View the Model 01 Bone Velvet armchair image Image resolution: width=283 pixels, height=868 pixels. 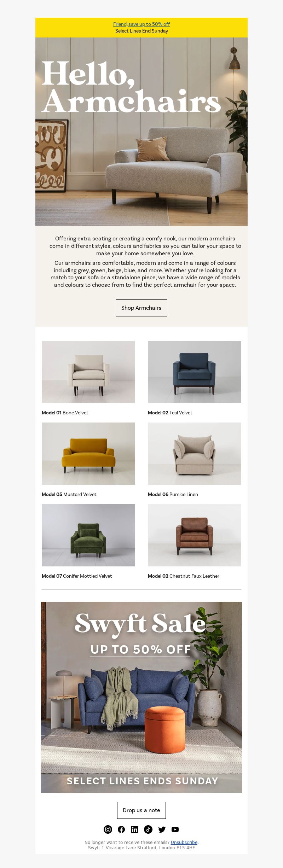(x=88, y=372)
